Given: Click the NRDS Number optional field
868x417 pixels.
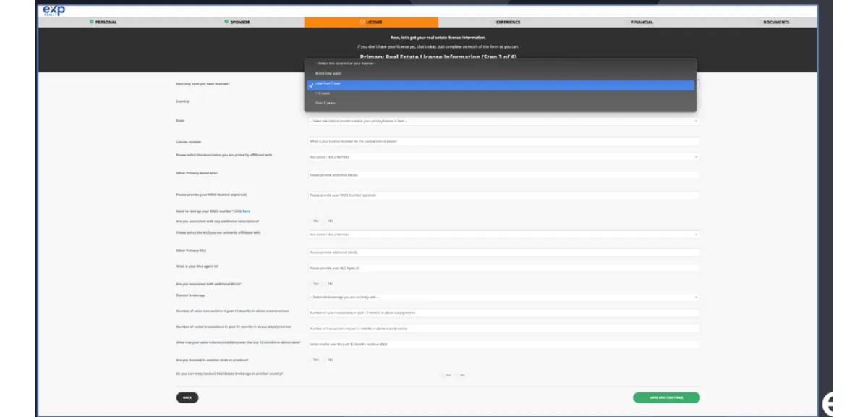Looking at the screenshot, I should point(503,195).
